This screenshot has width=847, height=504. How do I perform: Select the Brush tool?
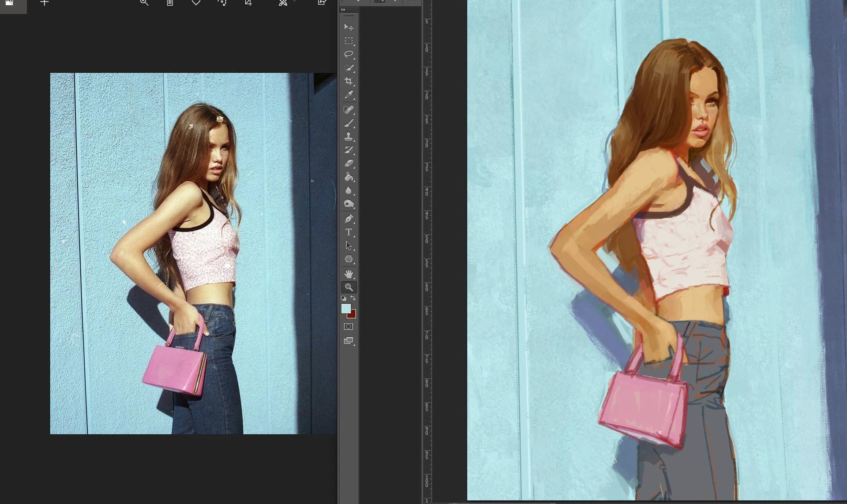348,123
